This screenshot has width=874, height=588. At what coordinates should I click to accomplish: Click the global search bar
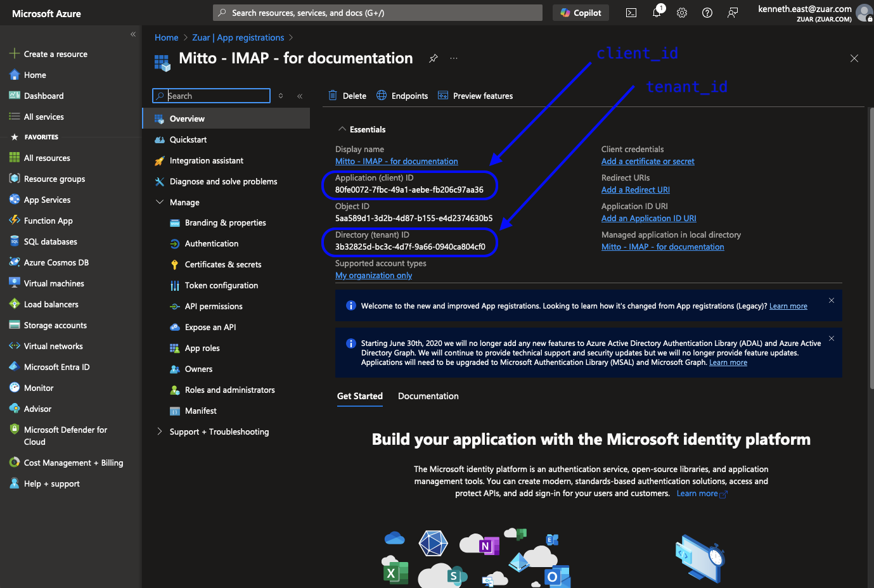click(x=378, y=13)
